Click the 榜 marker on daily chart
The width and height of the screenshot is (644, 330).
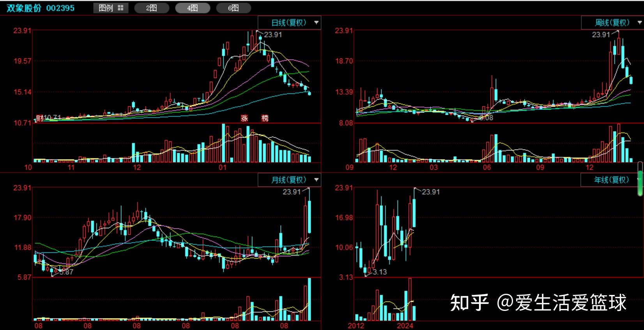pyautogui.click(x=265, y=118)
